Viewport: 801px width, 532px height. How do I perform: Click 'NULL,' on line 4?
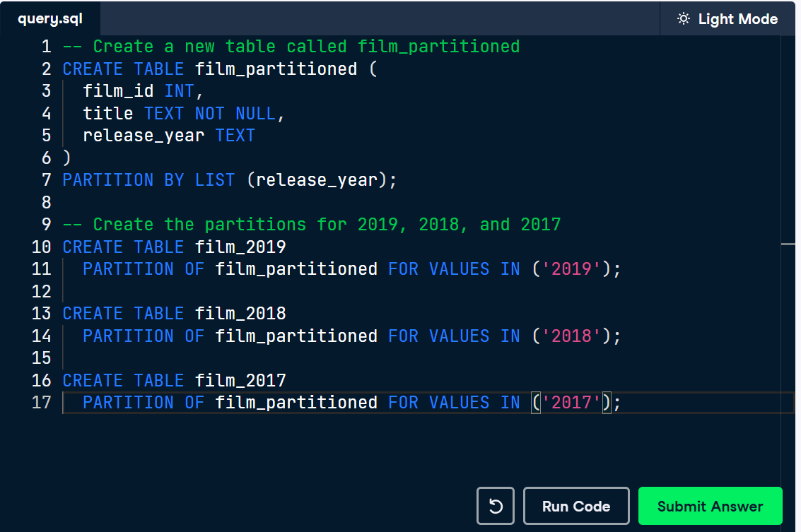pyautogui.click(x=260, y=113)
